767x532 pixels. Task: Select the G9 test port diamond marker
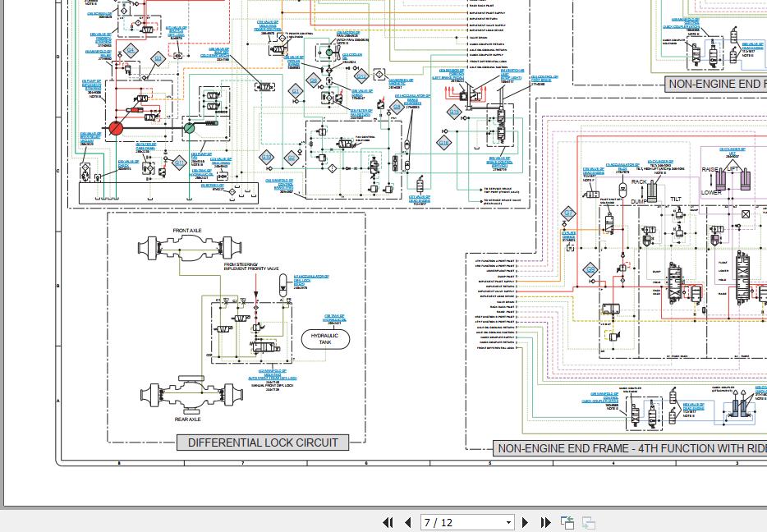click(591, 269)
